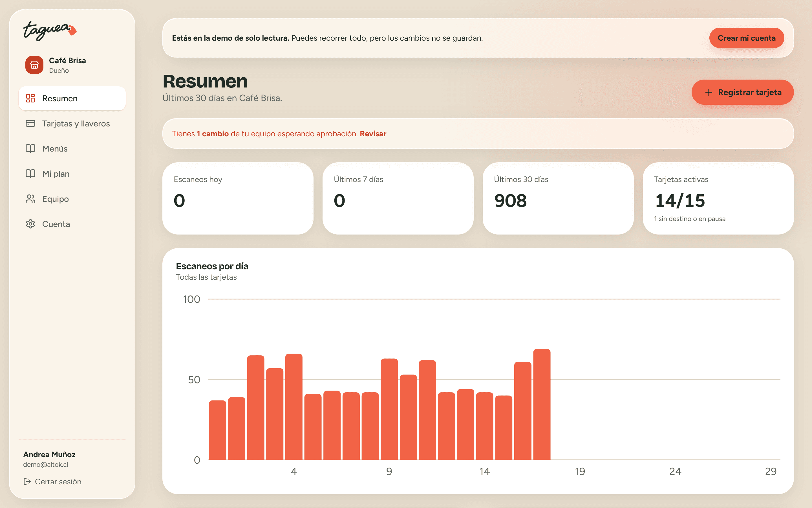
Task: Click the chart x-axis label 29
Action: click(771, 471)
